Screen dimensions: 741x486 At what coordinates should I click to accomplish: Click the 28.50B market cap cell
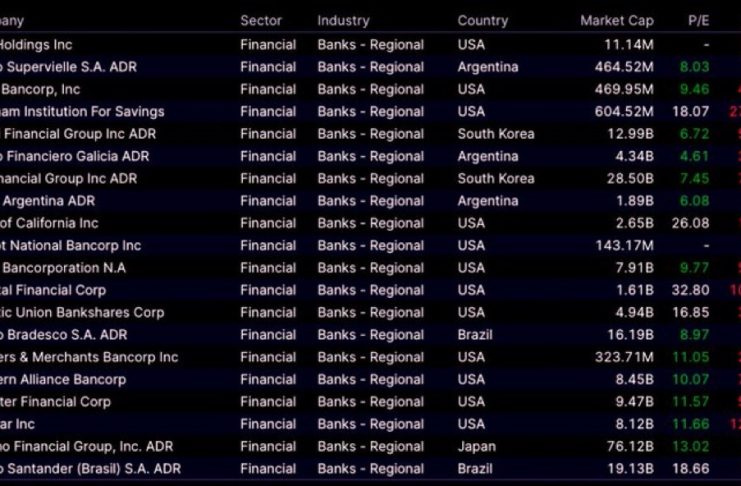[x=629, y=178]
